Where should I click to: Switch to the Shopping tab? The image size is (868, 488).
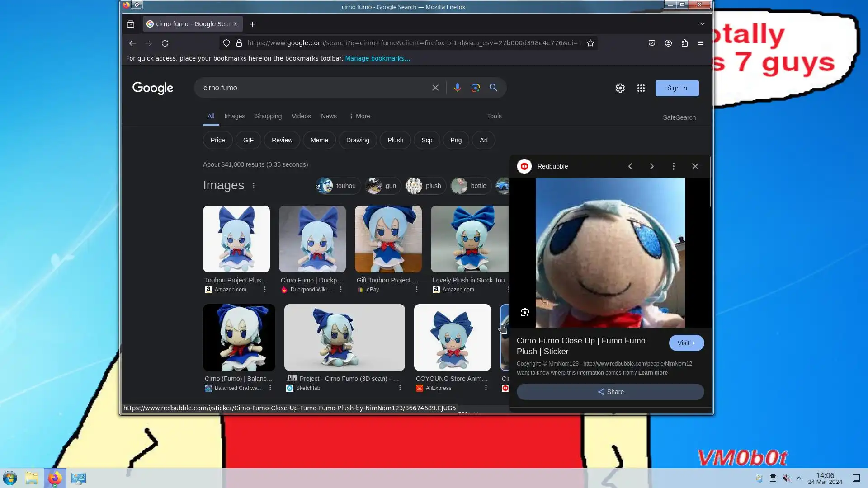point(268,116)
